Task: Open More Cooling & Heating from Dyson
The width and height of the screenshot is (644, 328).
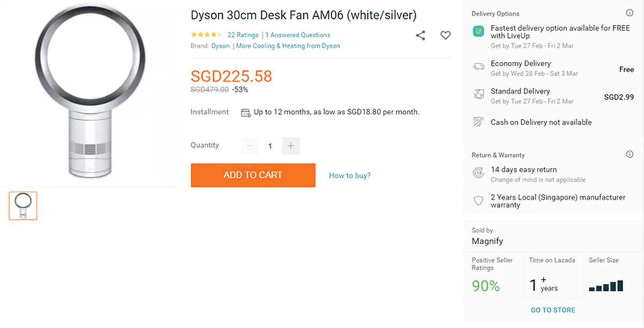Action: (x=288, y=46)
